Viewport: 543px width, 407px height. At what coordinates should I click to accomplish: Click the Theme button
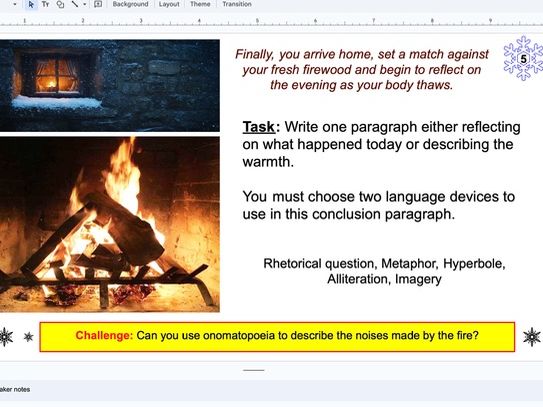pyautogui.click(x=200, y=5)
